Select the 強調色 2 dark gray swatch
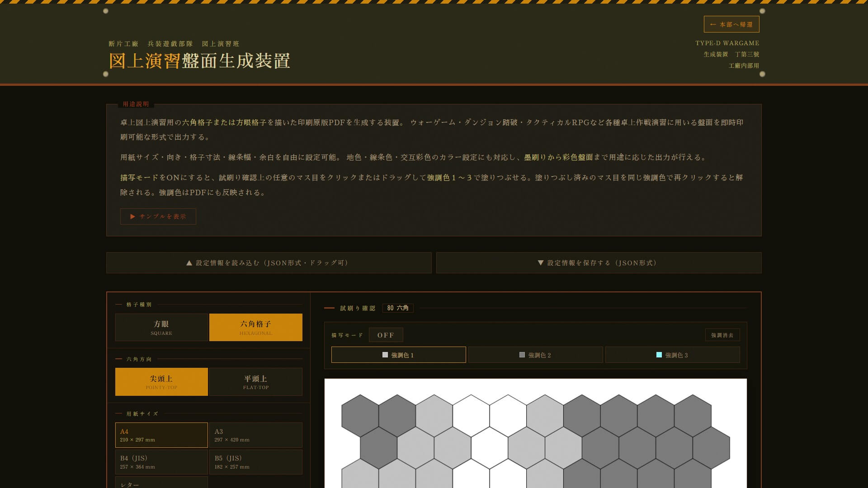 pos(522,355)
